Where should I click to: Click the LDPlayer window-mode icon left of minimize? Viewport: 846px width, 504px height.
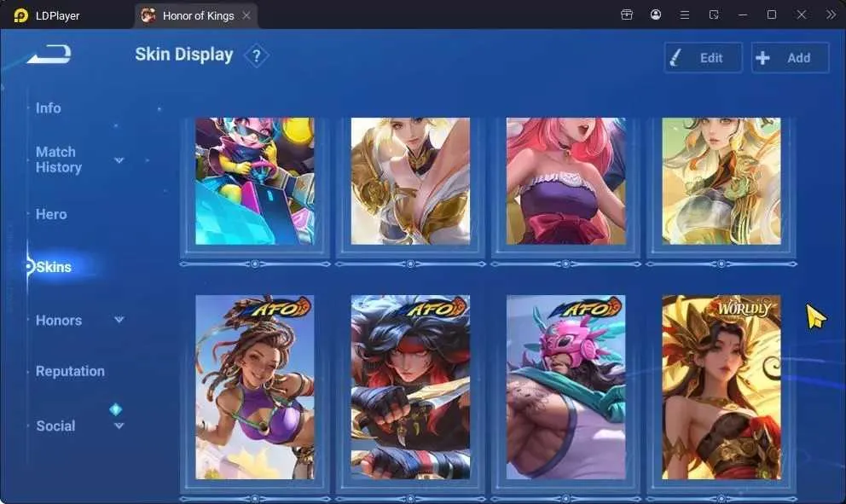[x=714, y=14]
